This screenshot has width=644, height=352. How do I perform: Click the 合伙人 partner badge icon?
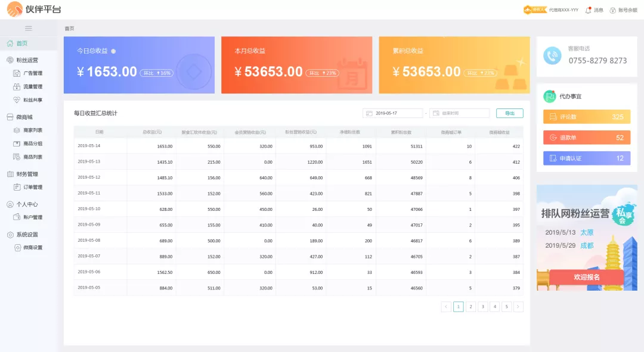tap(535, 10)
